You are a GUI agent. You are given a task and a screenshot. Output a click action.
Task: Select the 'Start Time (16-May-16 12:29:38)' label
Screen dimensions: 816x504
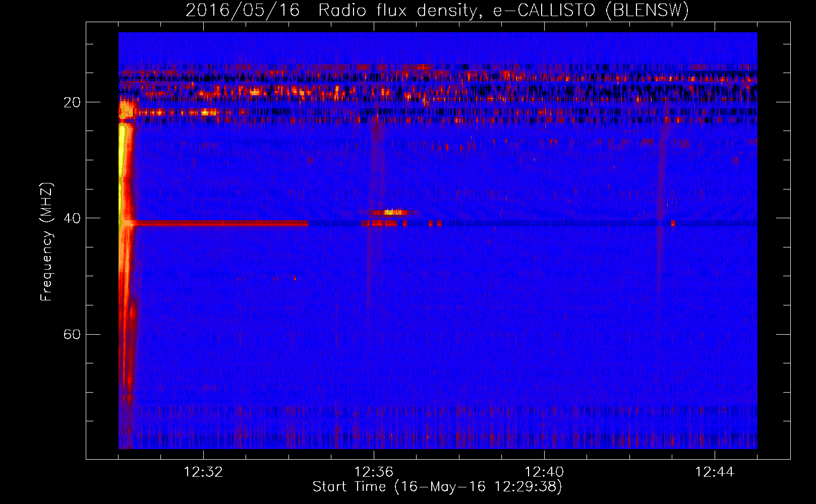[437, 487]
